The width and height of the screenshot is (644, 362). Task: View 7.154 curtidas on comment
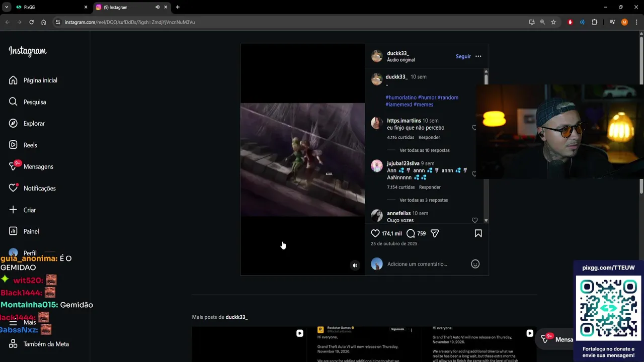pos(401,187)
